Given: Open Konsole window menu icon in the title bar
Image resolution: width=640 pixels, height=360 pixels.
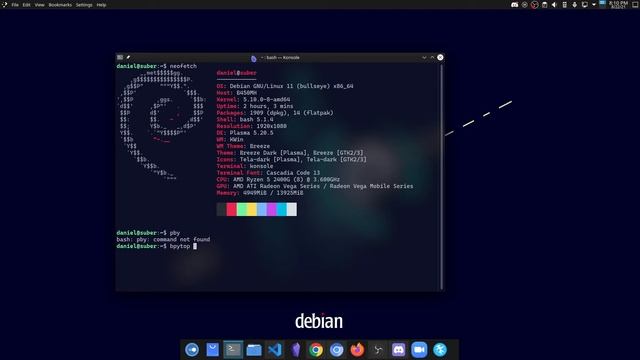Looking at the screenshot, I should pyautogui.click(x=120, y=58).
